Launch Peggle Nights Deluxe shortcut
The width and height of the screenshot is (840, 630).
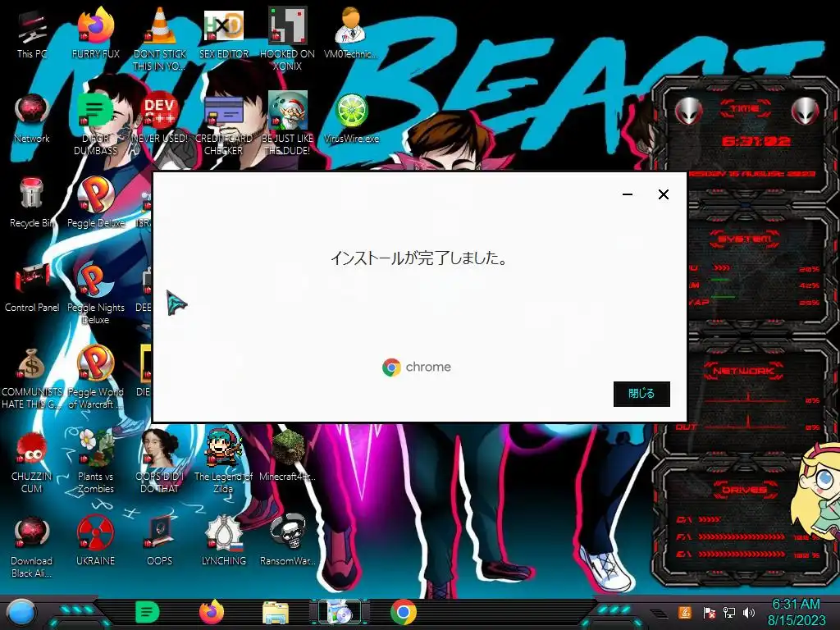tap(96, 293)
